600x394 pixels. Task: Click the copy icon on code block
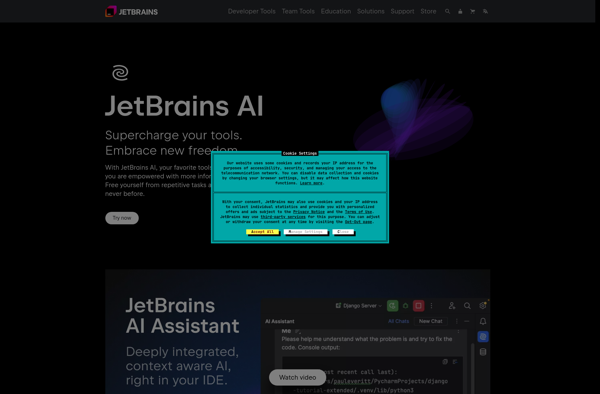[x=445, y=361]
